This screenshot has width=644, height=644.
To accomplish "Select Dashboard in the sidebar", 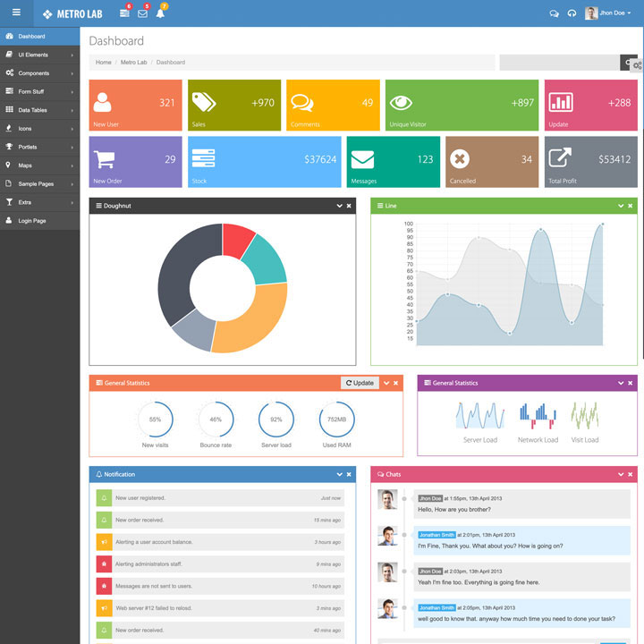I will point(40,36).
